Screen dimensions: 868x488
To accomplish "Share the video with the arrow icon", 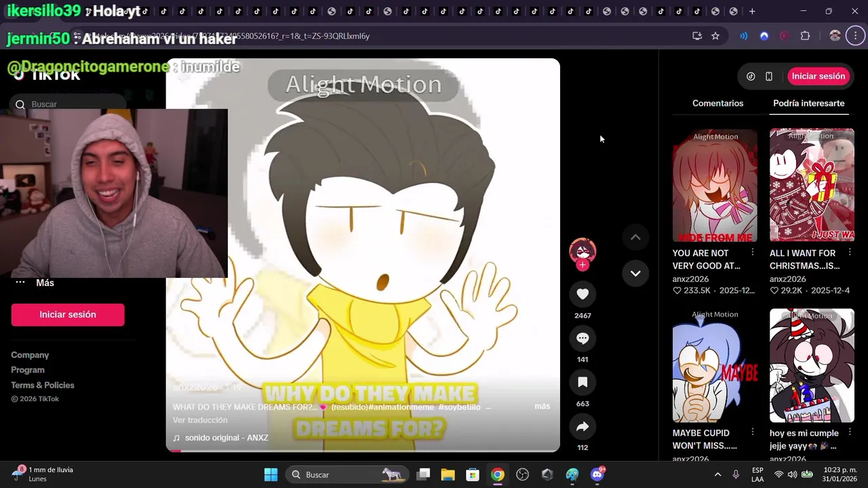I will click(583, 426).
